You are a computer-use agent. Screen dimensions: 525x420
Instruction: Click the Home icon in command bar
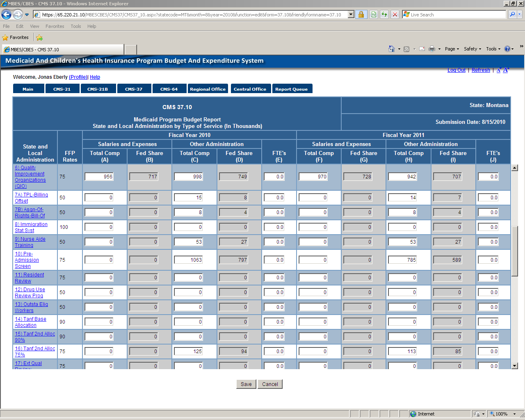tap(392, 49)
